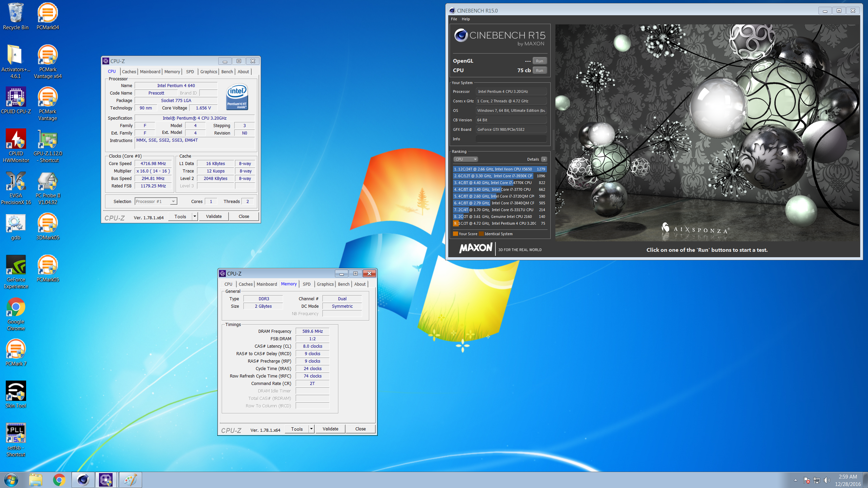The width and height of the screenshot is (868, 488).
Task: Launch PCMark05 from the desktop
Action: pyautogui.click(x=47, y=268)
